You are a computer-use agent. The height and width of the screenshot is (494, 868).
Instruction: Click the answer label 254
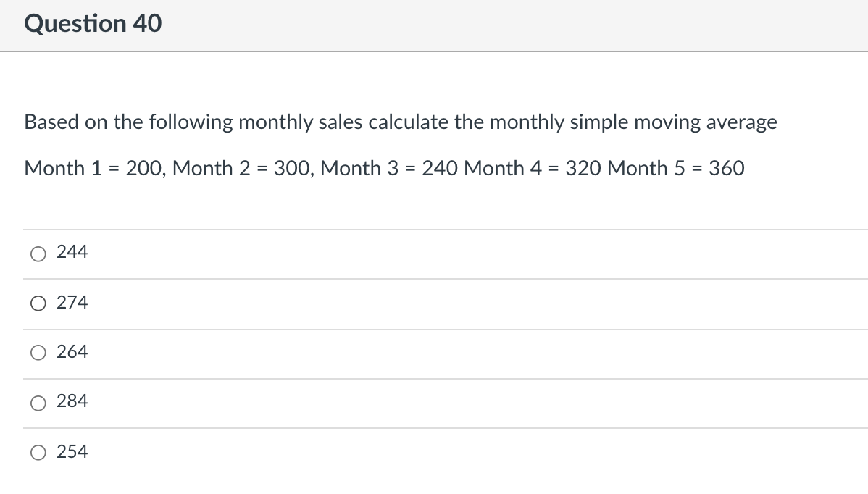tap(72, 451)
